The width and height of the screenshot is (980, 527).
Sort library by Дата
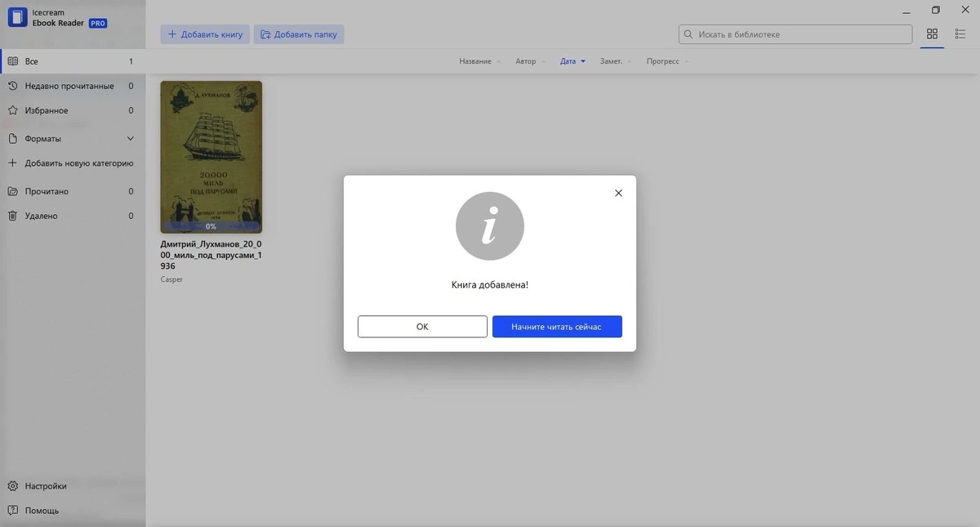point(572,61)
